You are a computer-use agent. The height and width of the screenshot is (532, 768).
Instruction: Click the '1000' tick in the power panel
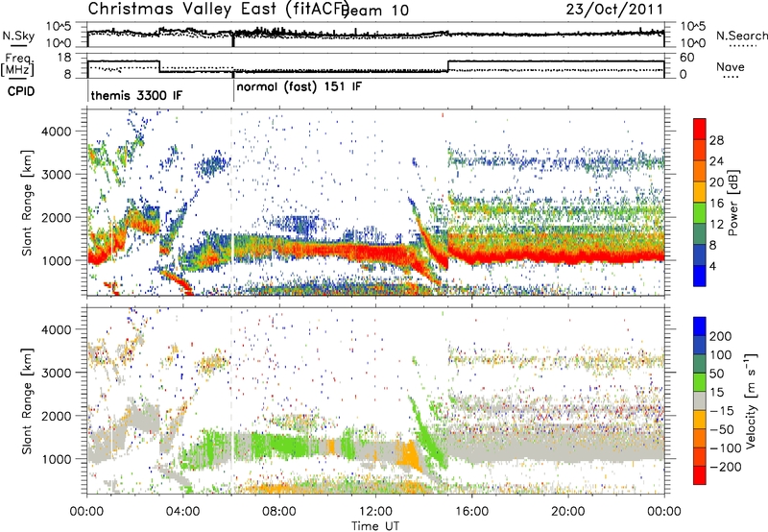pos(56,260)
